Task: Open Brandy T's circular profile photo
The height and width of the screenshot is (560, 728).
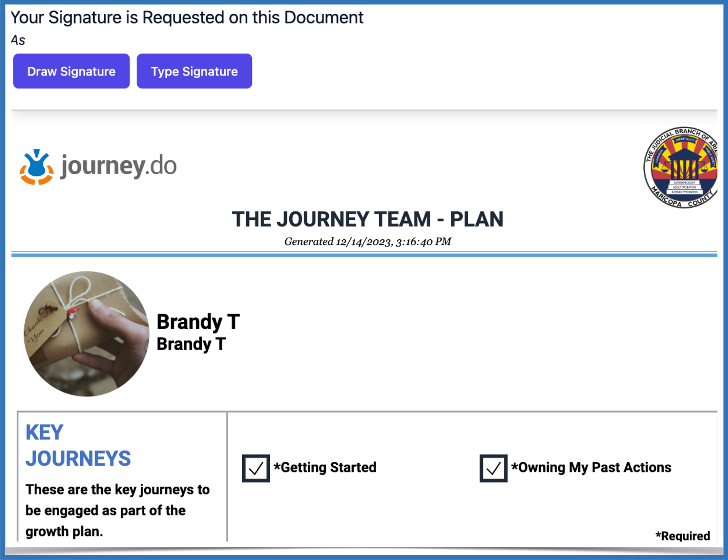Action: coord(86,334)
